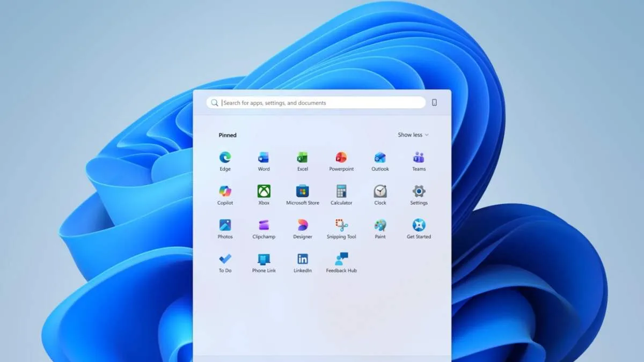The image size is (644, 362).
Task: Launch Powerpoint from the Start menu
Action: (x=341, y=161)
